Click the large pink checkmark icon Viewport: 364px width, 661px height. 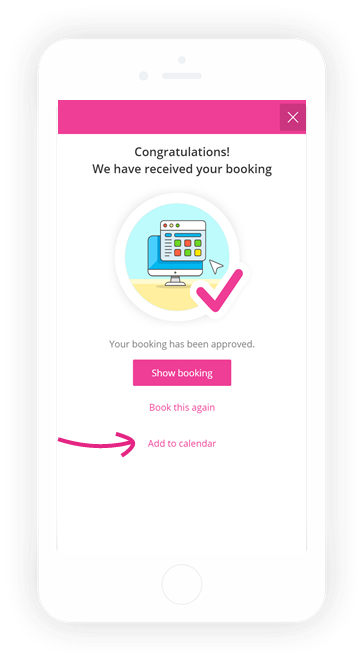(219, 290)
